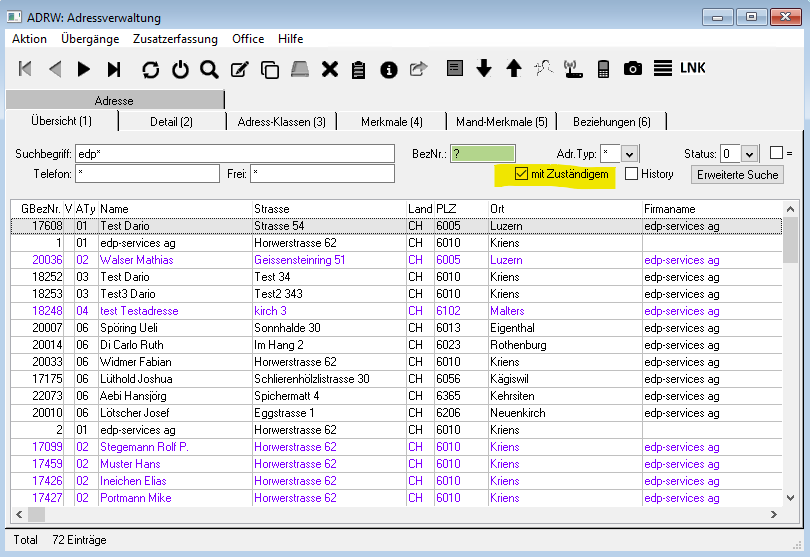Image resolution: width=810 pixels, height=557 pixels.
Task: Click into the Suchbegriff input field
Action: (234, 153)
